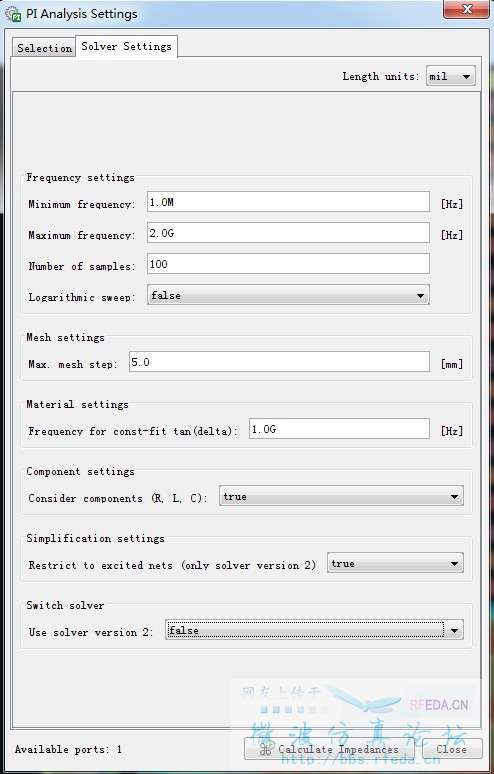The width and height of the screenshot is (494, 774).
Task: Click the Calculate Impedances button icon
Action: pyautogui.click(x=266, y=749)
